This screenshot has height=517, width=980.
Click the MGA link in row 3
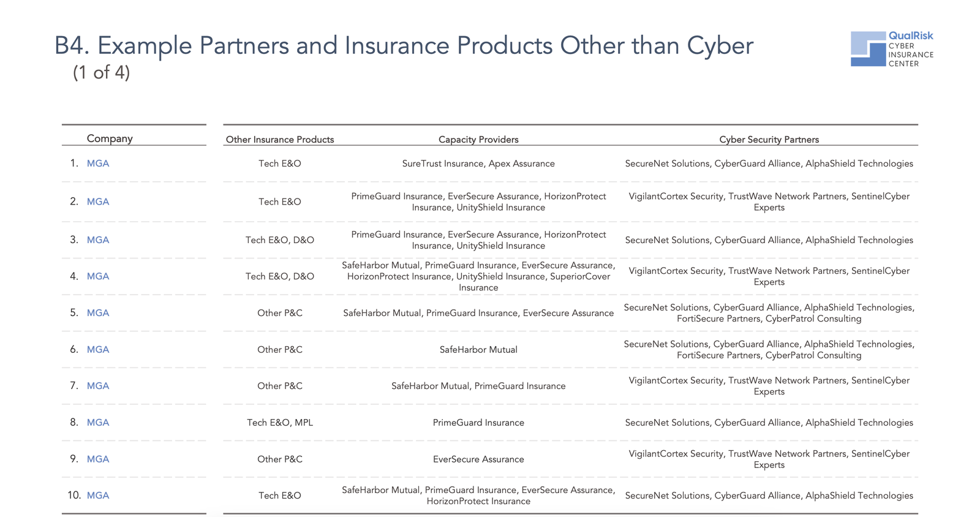click(x=98, y=240)
